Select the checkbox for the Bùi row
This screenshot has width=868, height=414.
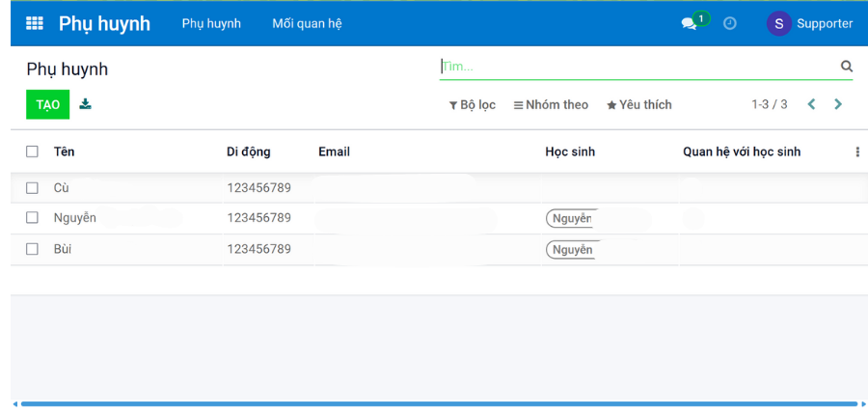click(x=33, y=249)
